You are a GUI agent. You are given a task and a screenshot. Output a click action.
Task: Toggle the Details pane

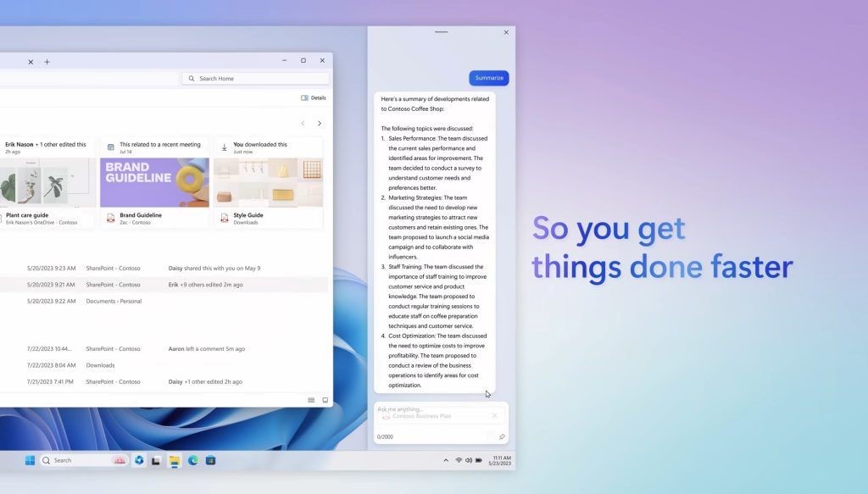pyautogui.click(x=313, y=97)
